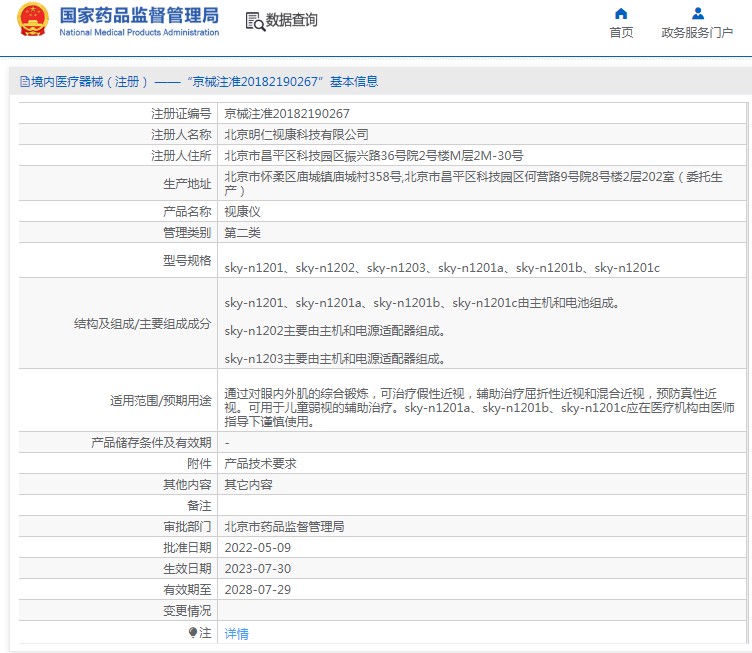Click the 数据查询 magnifier document icon

(254, 21)
